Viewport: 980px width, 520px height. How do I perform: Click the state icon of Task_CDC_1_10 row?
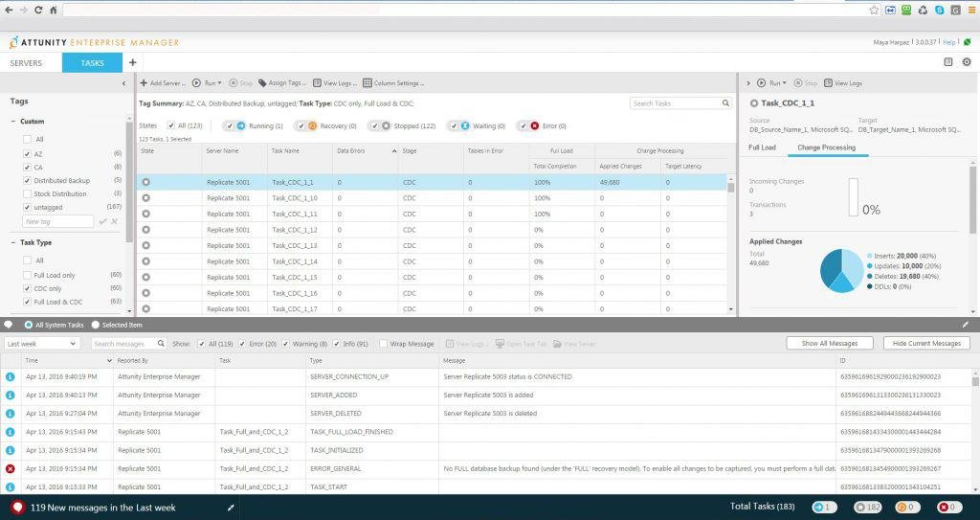(x=145, y=197)
